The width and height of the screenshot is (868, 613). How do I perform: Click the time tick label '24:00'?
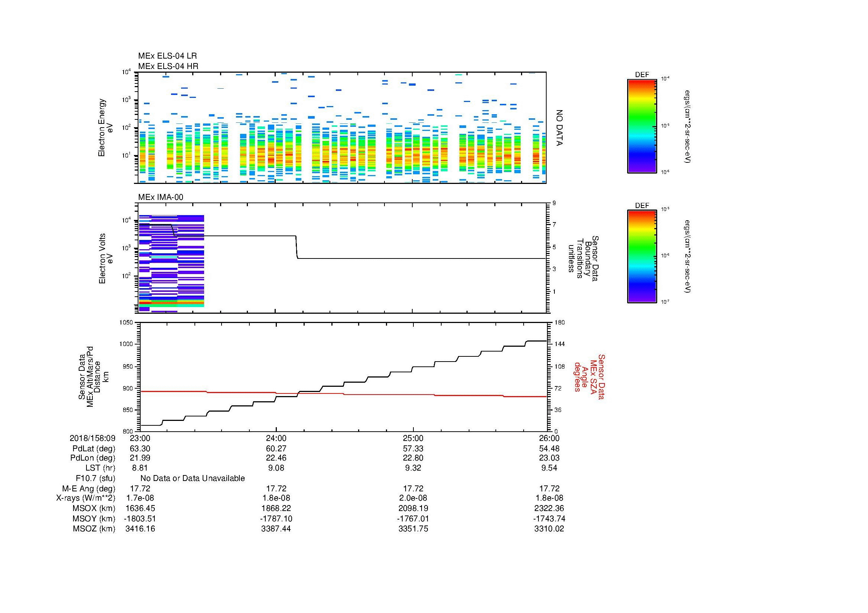276,438
